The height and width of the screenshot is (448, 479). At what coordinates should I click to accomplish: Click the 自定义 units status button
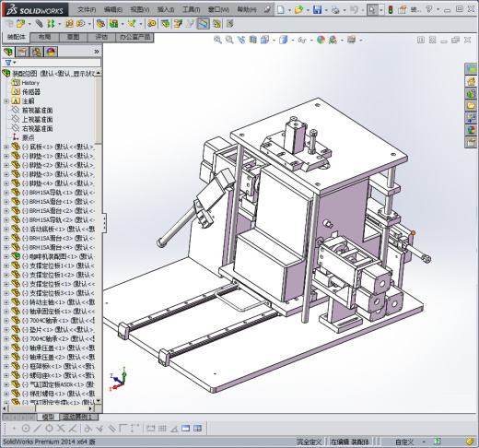pos(404,442)
